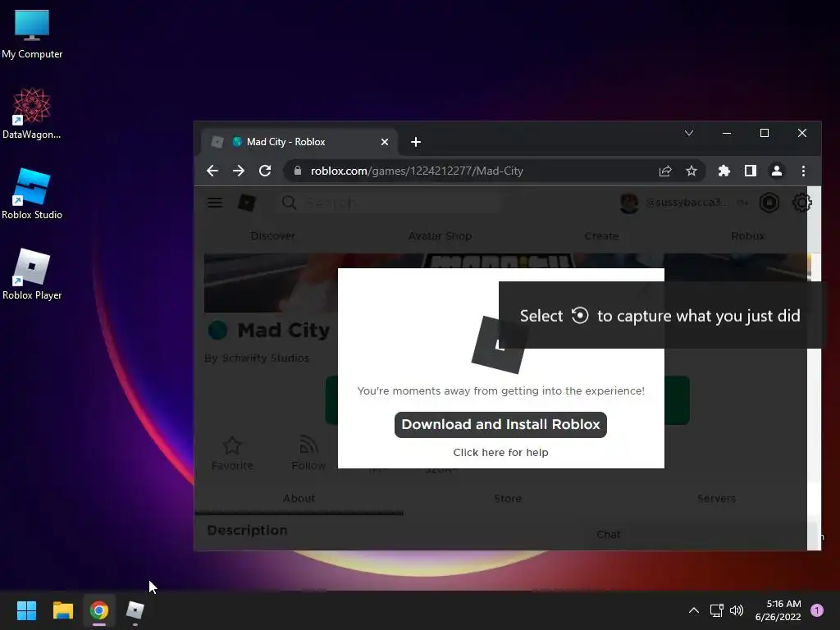Click the network icon in system tray
The width and height of the screenshot is (840, 630).
717,610
